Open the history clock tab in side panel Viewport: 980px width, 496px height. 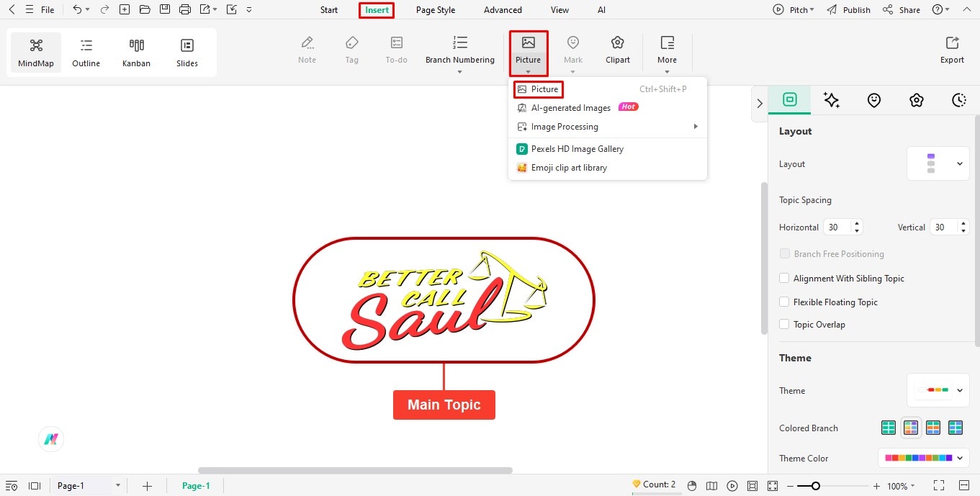pyautogui.click(x=958, y=100)
